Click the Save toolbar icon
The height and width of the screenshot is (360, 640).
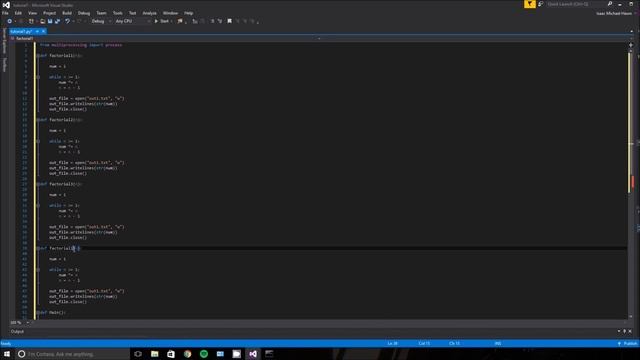click(x=50, y=21)
